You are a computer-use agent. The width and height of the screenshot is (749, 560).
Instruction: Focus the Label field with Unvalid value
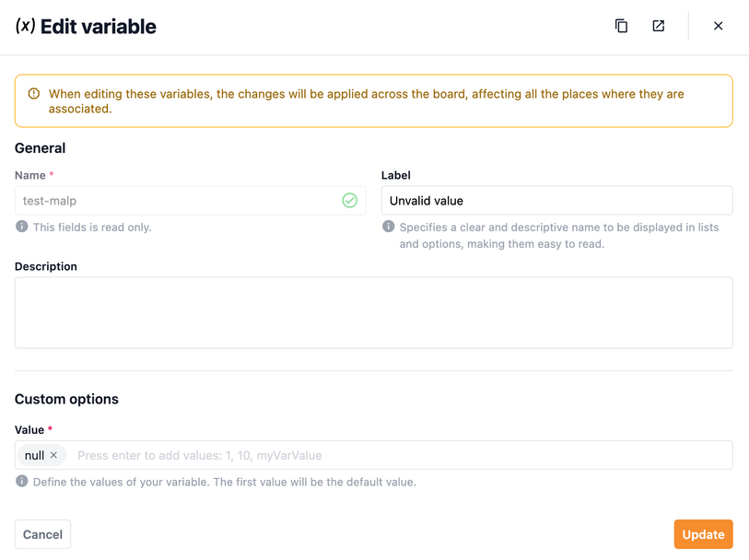[x=556, y=201]
